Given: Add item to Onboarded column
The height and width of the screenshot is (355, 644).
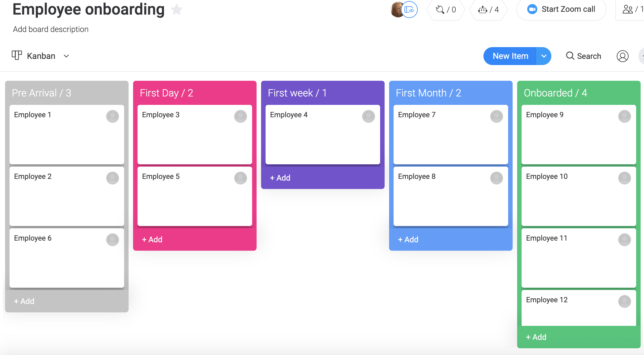Looking at the screenshot, I should [x=536, y=337].
